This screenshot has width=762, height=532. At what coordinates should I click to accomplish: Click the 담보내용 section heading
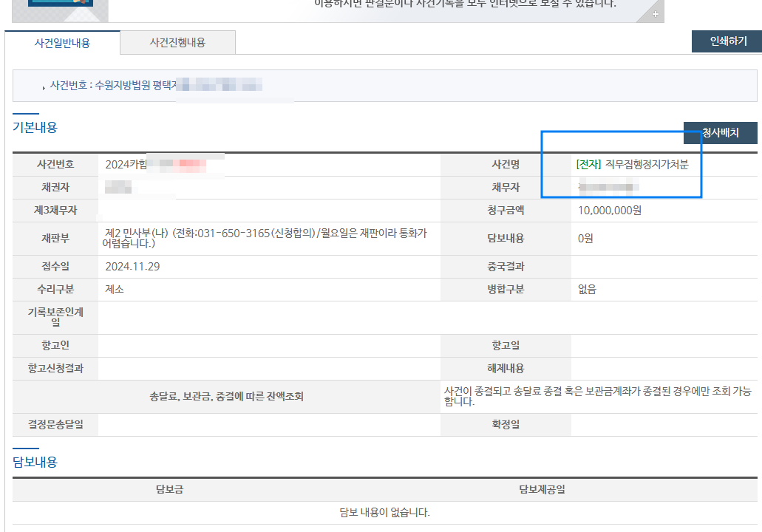(35, 462)
